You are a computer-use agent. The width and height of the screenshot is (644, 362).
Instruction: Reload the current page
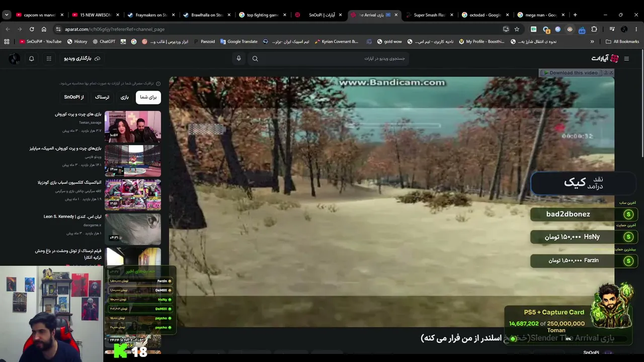tap(32, 29)
